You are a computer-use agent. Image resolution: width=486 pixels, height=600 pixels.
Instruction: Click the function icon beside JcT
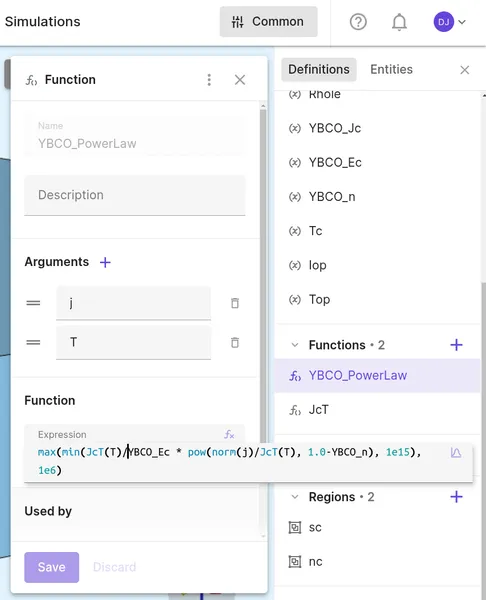(295, 410)
